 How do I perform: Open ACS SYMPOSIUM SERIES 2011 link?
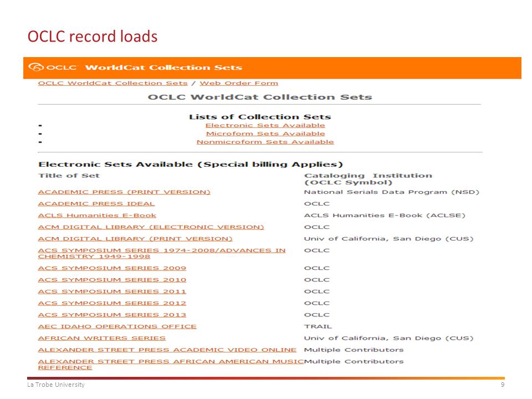(x=112, y=291)
